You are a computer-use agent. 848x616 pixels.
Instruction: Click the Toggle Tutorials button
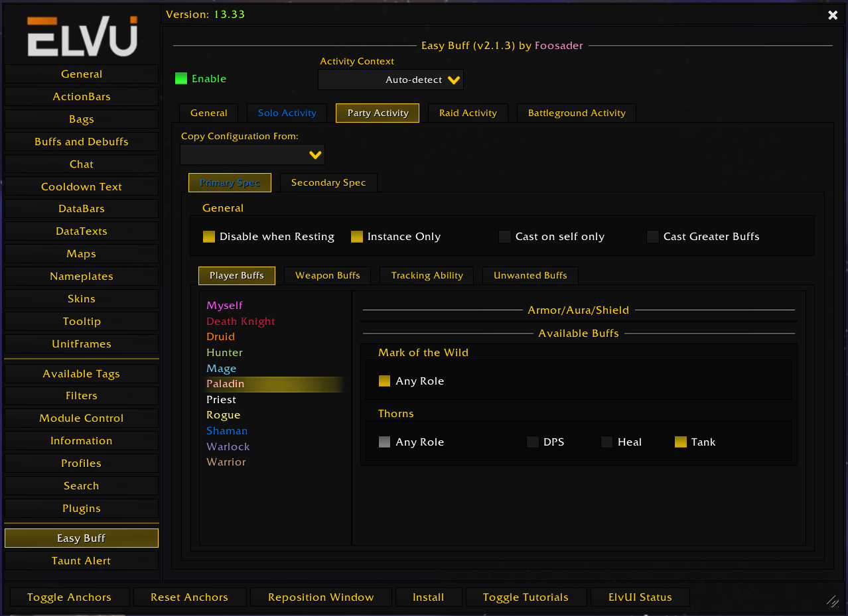click(526, 597)
